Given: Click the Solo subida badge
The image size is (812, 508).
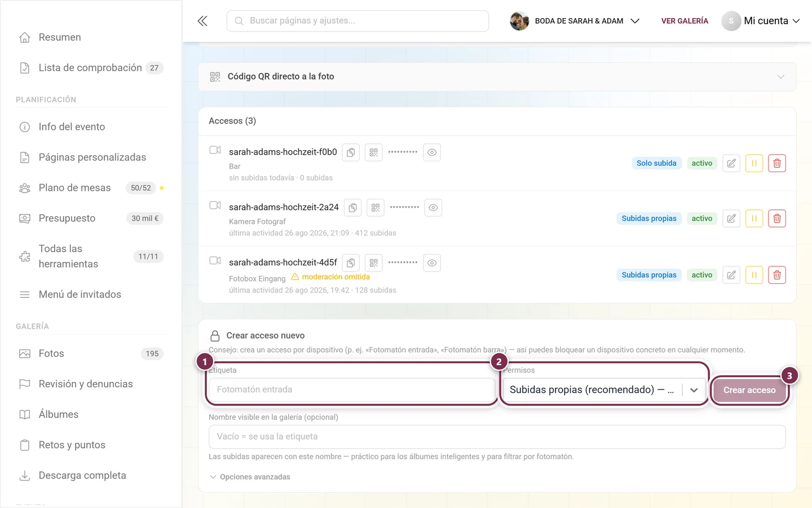Looking at the screenshot, I should pos(656,163).
